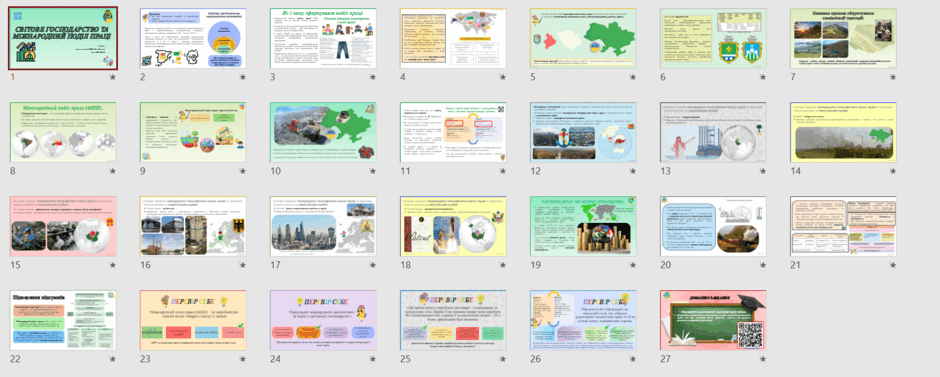Select slide 5 thumbnail with green Ukraine map

(x=583, y=38)
